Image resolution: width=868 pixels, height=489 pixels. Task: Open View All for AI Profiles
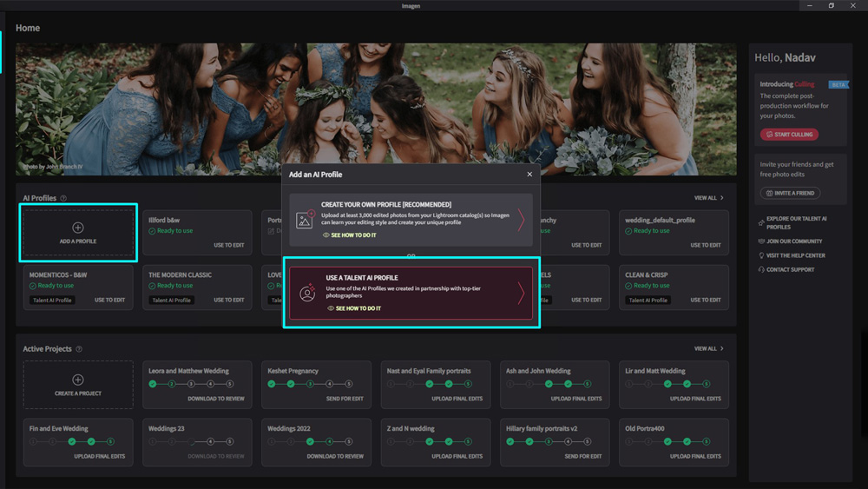coord(708,198)
